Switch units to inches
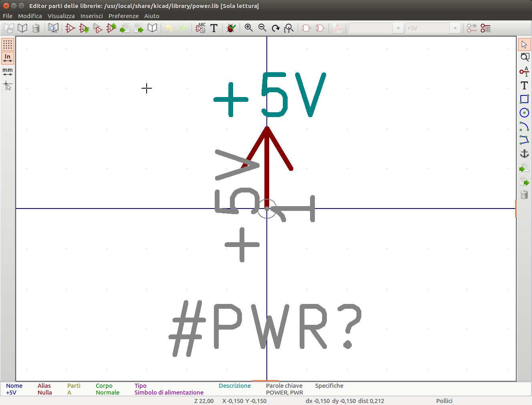The image size is (532, 405). coord(8,58)
